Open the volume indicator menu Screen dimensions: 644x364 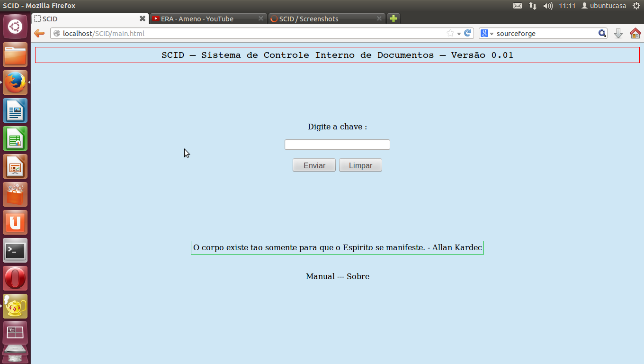(x=548, y=6)
